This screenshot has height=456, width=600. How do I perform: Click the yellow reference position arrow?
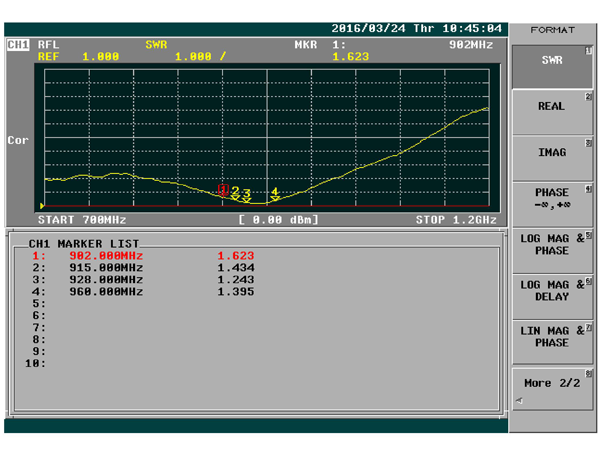tap(42, 206)
